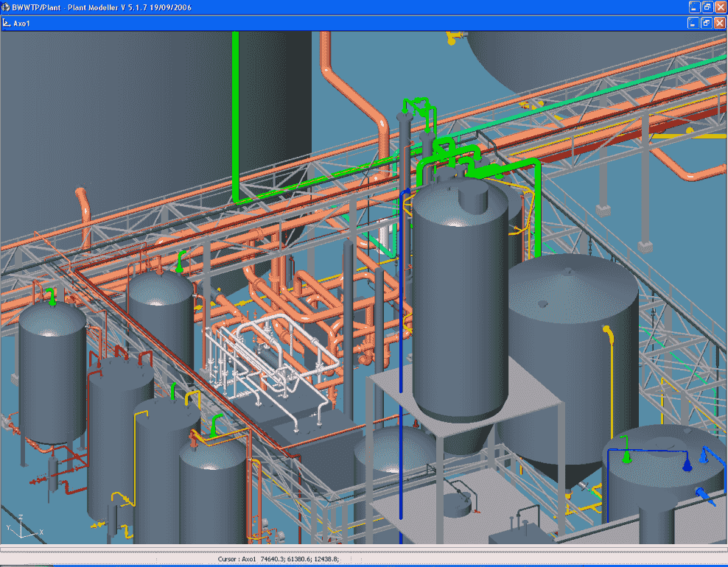
Task: Restore down the Plant Modeller main window
Action: point(707,7)
